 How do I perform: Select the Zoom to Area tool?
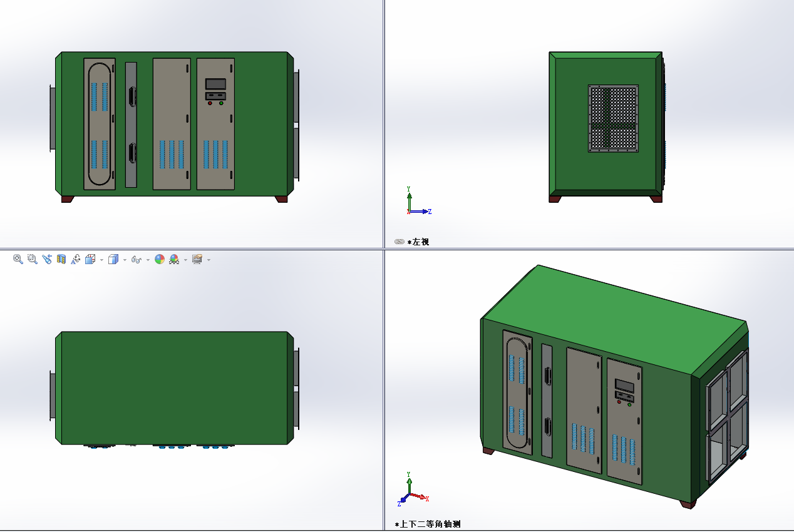(x=33, y=259)
